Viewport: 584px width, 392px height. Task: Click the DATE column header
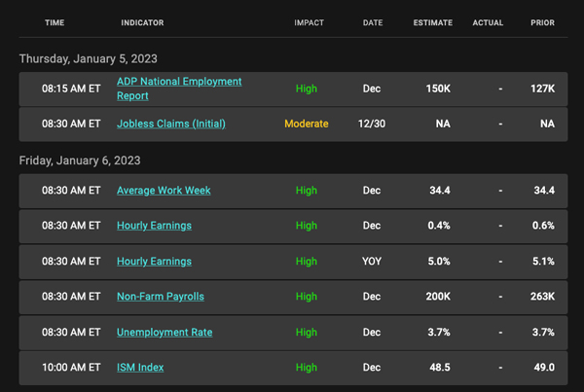[x=373, y=22]
